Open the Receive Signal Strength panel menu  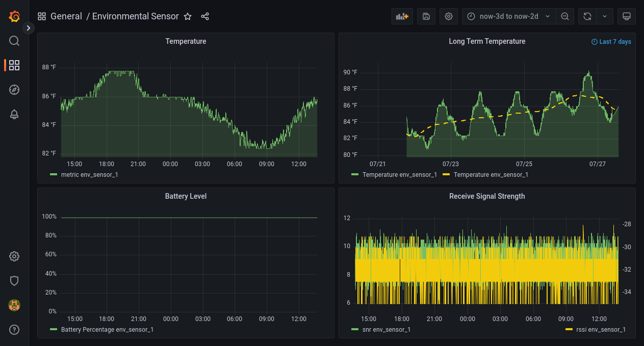point(487,196)
